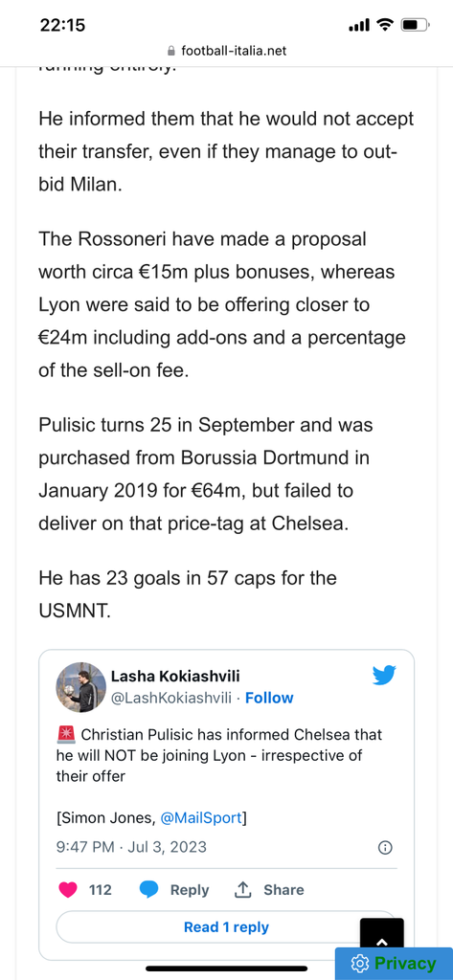This screenshot has height=980, width=453.
Task: Tap the football-italia.net address bar
Action: pos(226,51)
